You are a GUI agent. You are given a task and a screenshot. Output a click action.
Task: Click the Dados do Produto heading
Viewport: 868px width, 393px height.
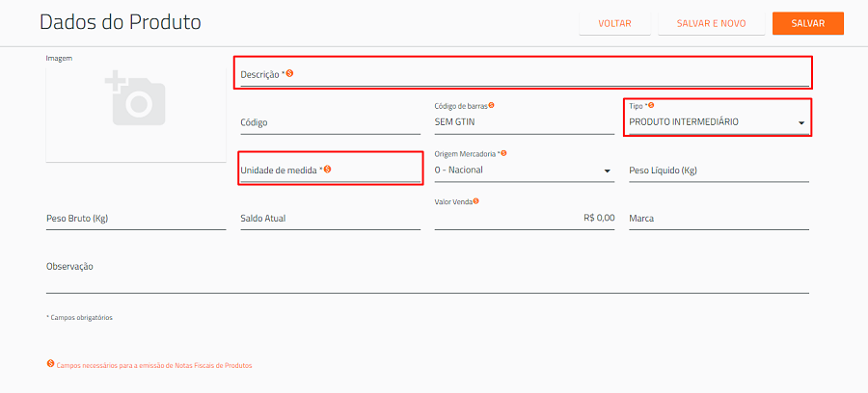click(121, 23)
